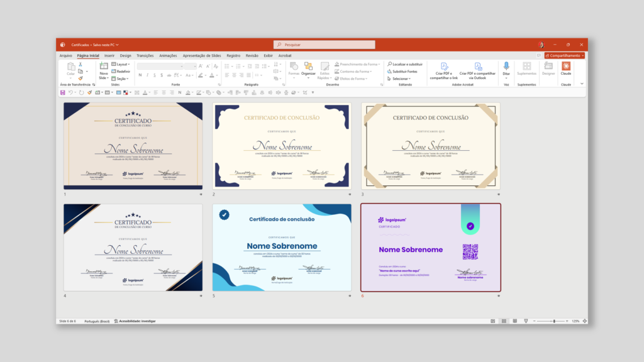Open Preenchimento da Forma dropdown
This screenshot has width=644, height=362.
coord(357,65)
